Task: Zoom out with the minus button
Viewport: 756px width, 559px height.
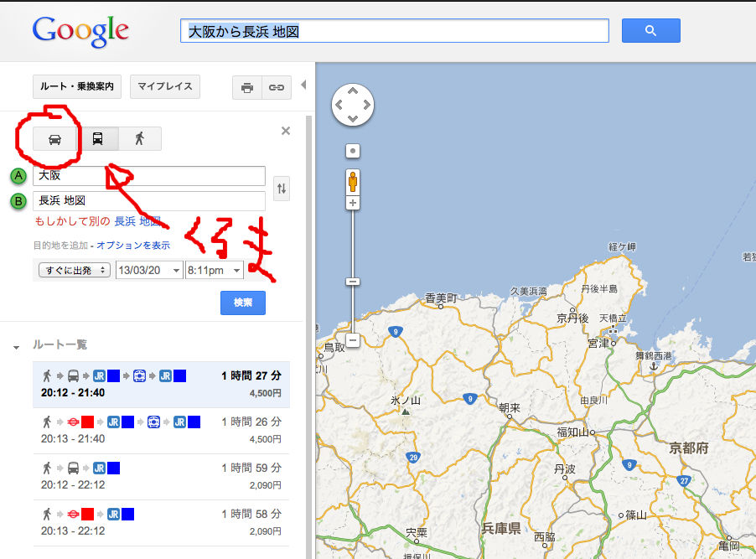Action: click(x=353, y=340)
